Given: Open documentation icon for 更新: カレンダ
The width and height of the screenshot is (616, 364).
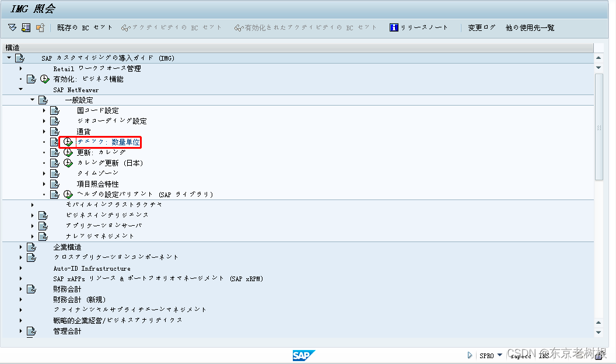Looking at the screenshot, I should (x=55, y=152).
